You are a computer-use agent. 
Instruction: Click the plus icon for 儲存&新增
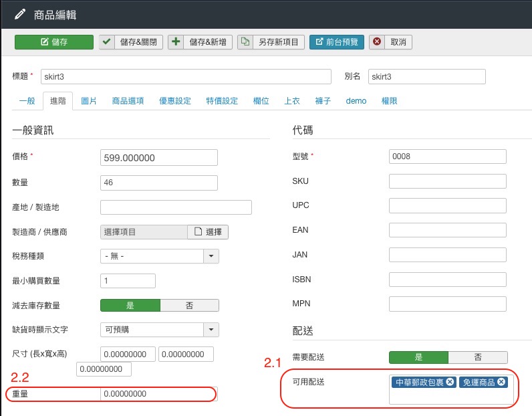[x=176, y=41]
